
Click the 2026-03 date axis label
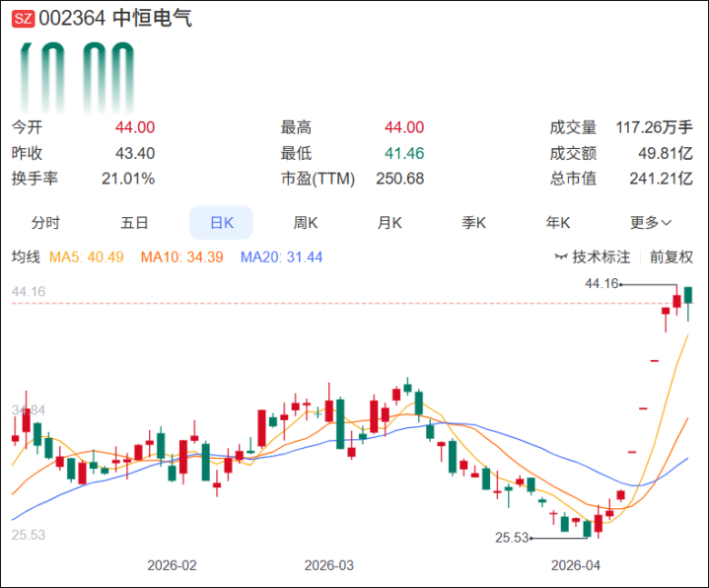coord(328,565)
